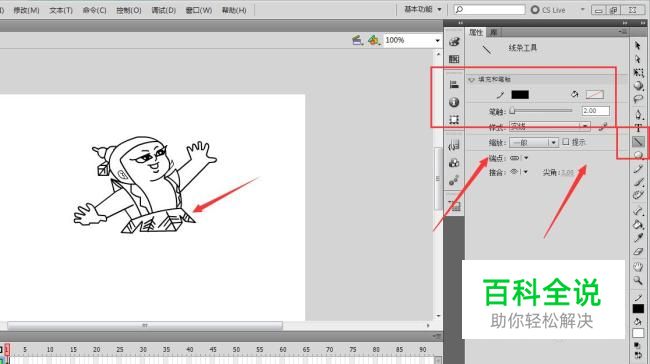Click the search field in top bar

[489, 9]
